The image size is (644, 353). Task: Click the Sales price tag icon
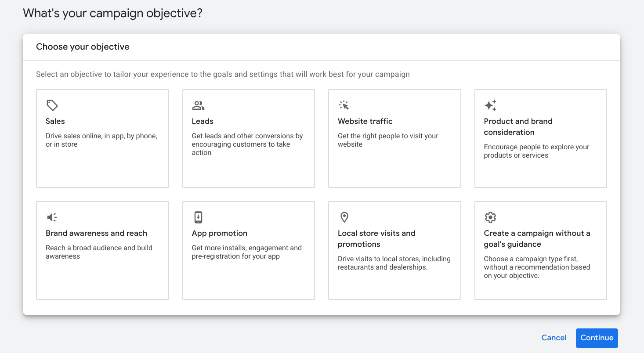tap(52, 105)
